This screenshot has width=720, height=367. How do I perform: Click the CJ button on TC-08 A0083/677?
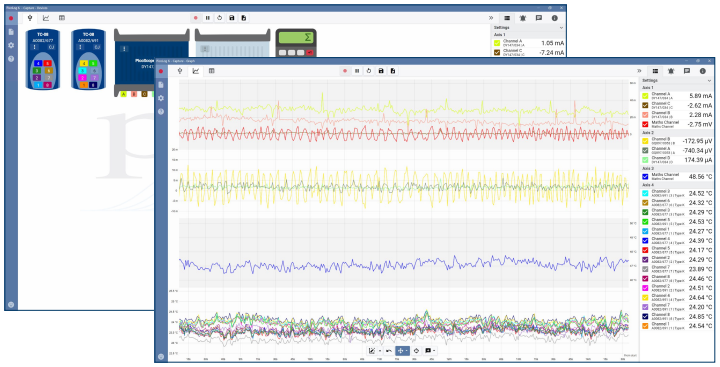click(51, 47)
